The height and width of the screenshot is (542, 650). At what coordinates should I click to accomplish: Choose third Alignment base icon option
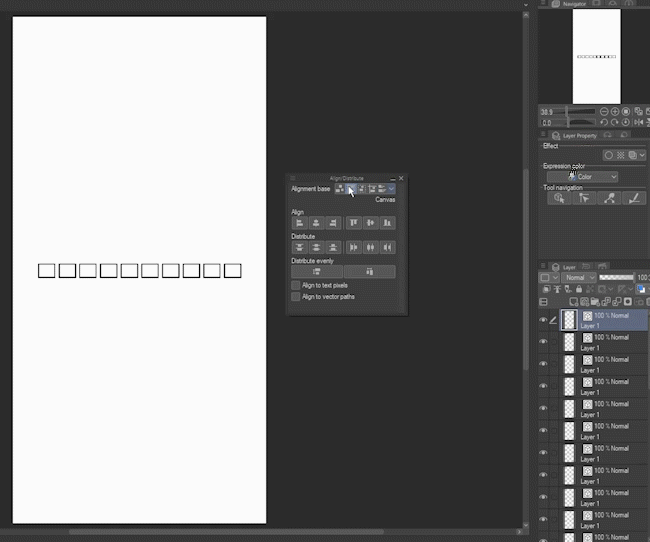(361, 189)
